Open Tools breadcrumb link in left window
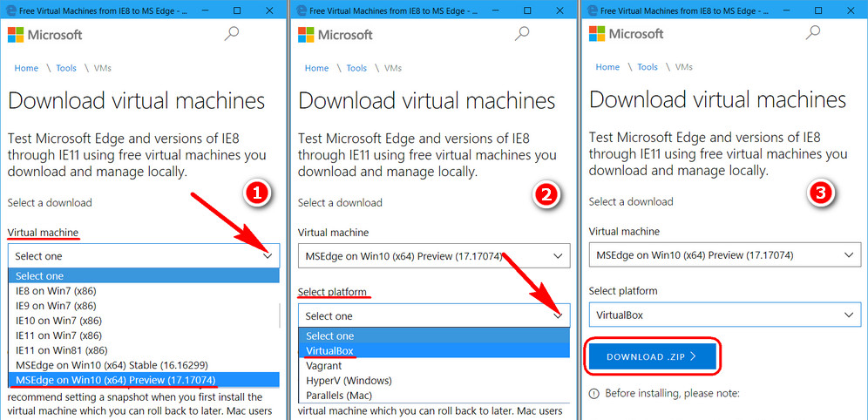868x420 pixels. (x=66, y=68)
